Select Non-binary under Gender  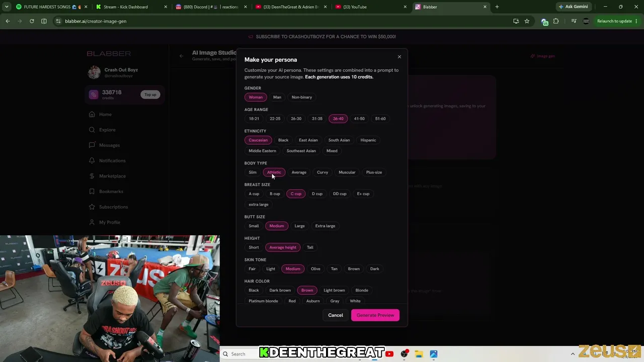[302, 97]
